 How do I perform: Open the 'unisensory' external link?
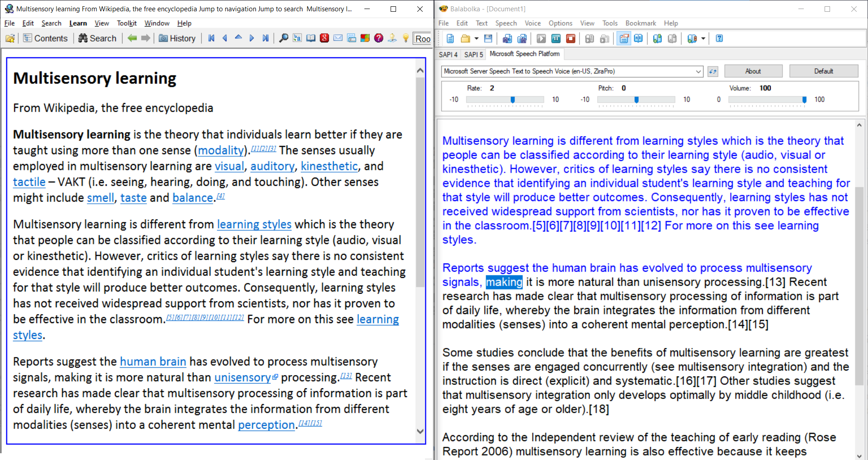tap(243, 377)
